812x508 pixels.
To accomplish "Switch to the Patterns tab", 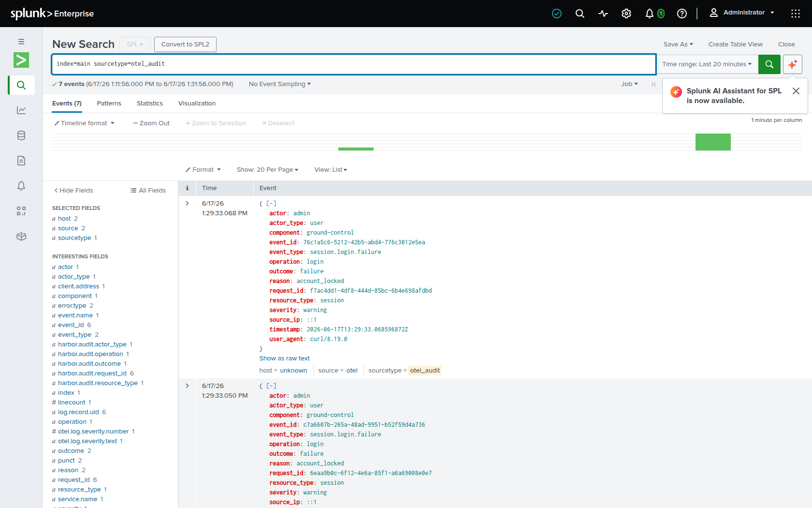I will (109, 104).
